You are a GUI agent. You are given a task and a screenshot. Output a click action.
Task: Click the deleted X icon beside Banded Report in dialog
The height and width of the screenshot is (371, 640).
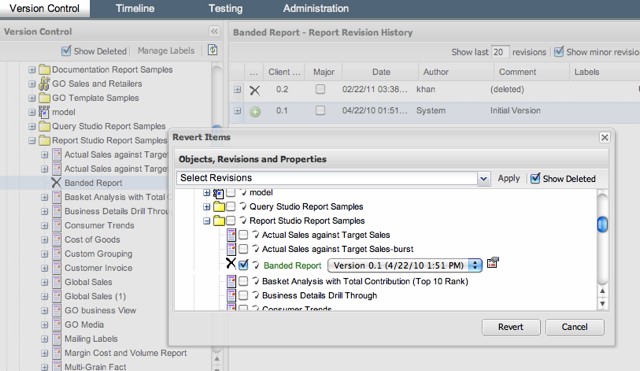pos(231,263)
